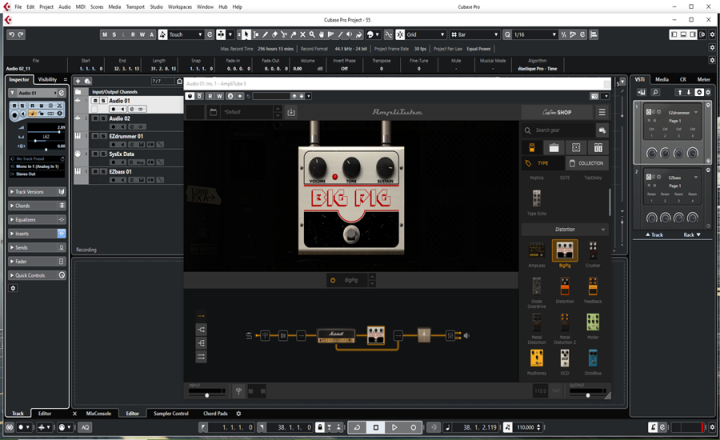The image size is (720, 440).
Task: Save preset icon in AmpliTube header
Action: tap(291, 112)
